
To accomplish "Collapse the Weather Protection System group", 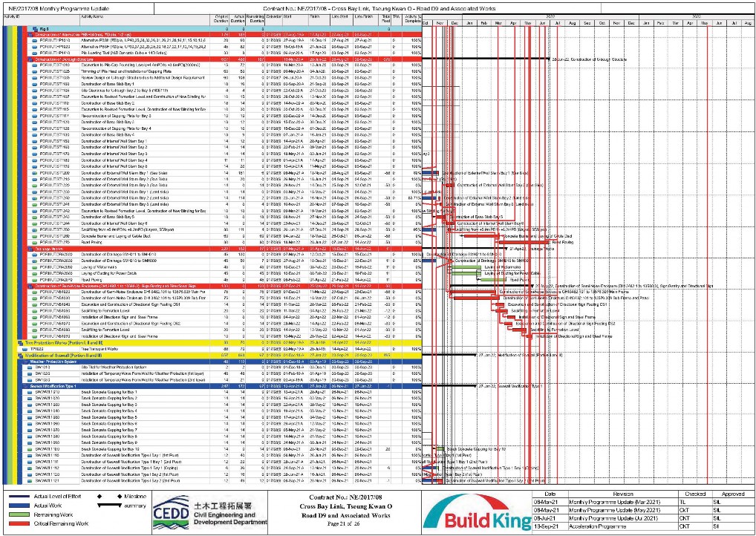I will (24, 361).
